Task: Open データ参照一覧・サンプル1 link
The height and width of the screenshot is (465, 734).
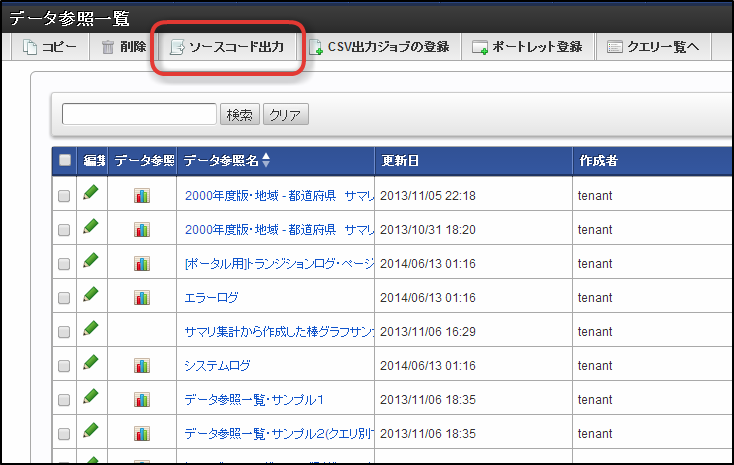Action: (254, 400)
